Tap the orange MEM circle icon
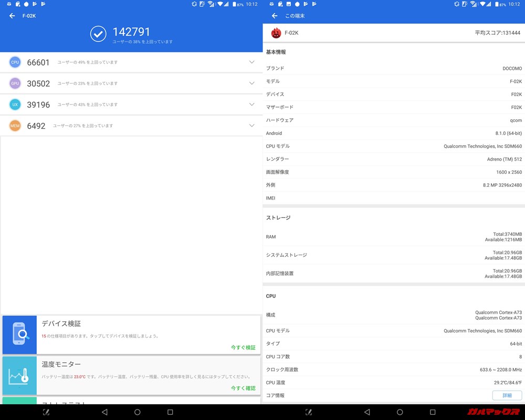Viewport: 525px width, 420px height. click(x=14, y=125)
